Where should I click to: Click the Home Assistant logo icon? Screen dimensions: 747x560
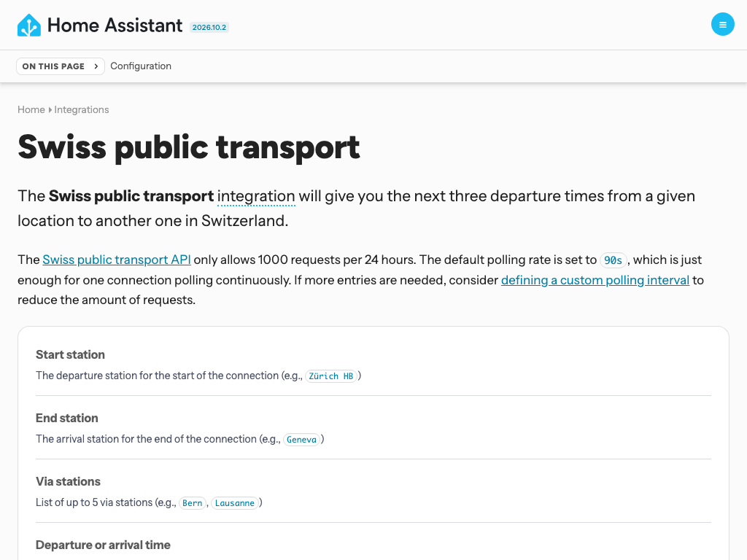pyautogui.click(x=29, y=26)
